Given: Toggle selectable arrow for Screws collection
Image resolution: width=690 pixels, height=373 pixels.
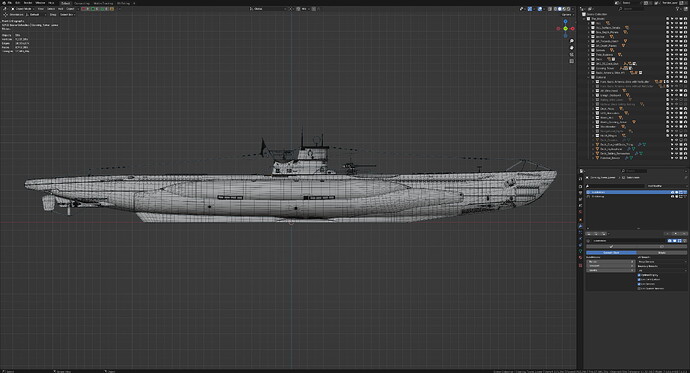Looking at the screenshot, I should click(672, 50).
